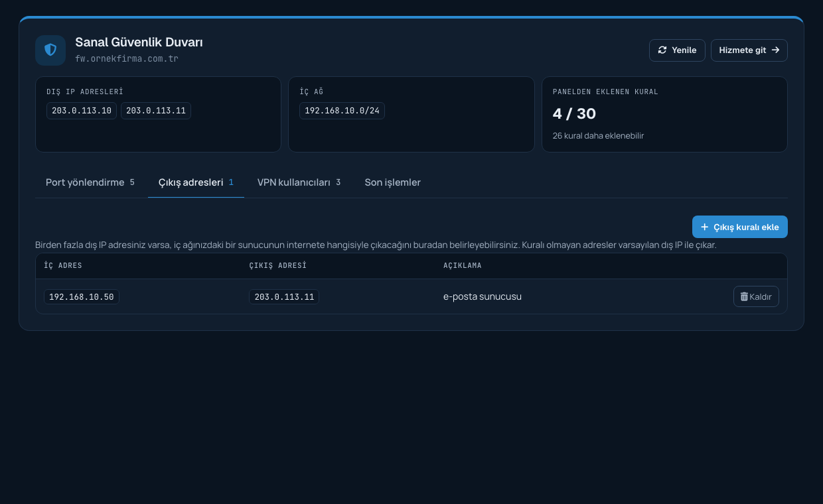This screenshot has width=823, height=504.
Task: Click the Çıkış Adresi column header
Action: (277, 265)
